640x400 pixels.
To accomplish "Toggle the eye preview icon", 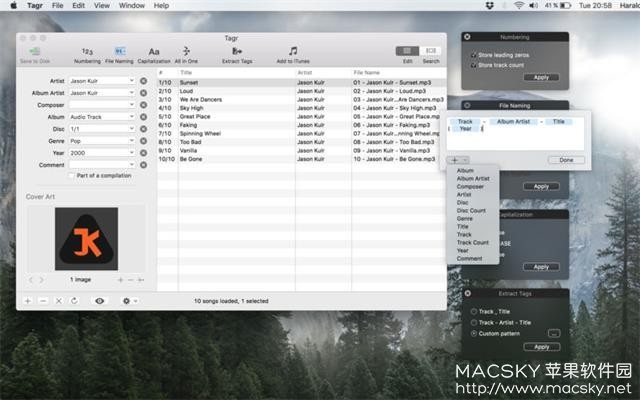I will (x=99, y=301).
